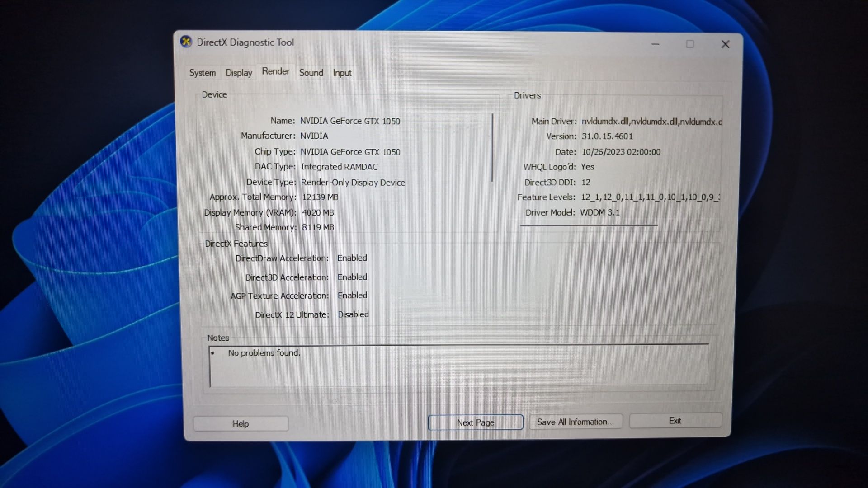
Task: Click Save All Information button
Action: pyautogui.click(x=576, y=422)
